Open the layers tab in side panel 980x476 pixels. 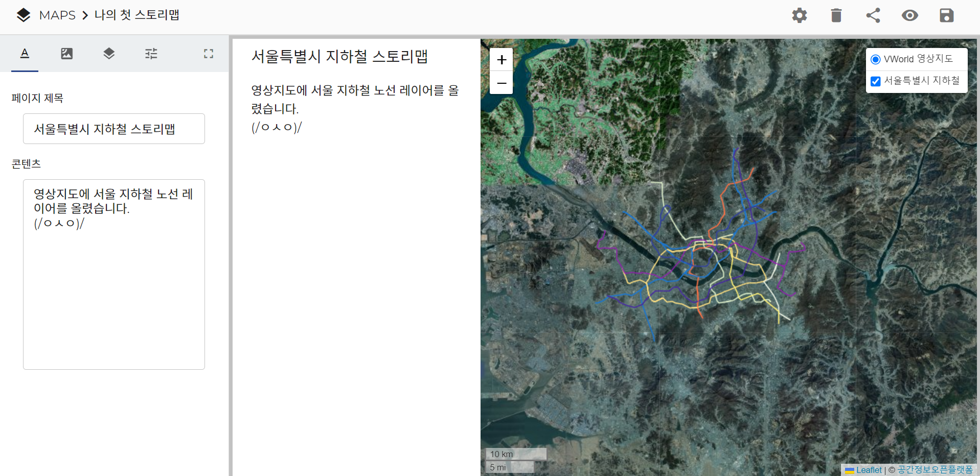click(109, 54)
